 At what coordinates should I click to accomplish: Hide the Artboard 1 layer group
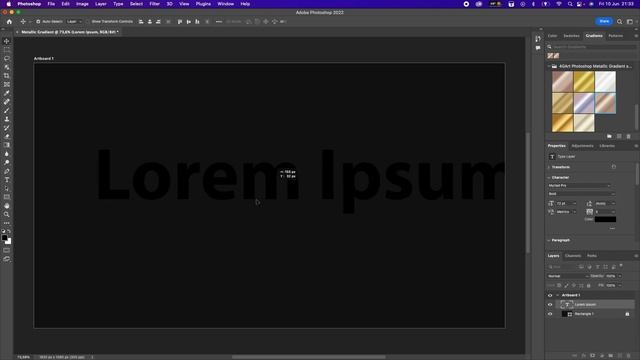point(550,296)
